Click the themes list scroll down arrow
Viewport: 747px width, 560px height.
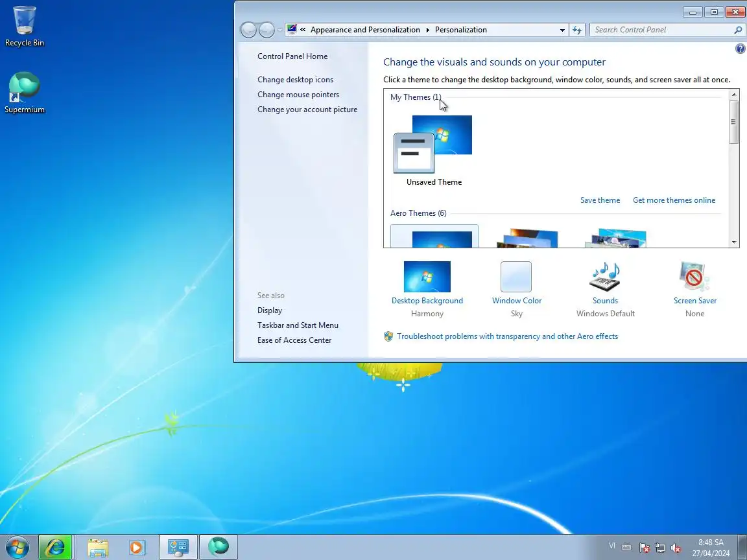tap(733, 242)
